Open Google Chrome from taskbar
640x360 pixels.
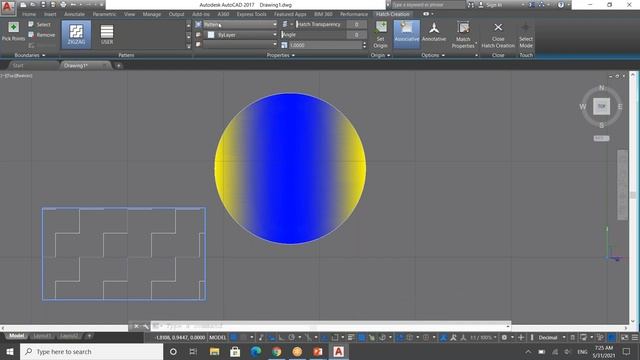[276, 351]
